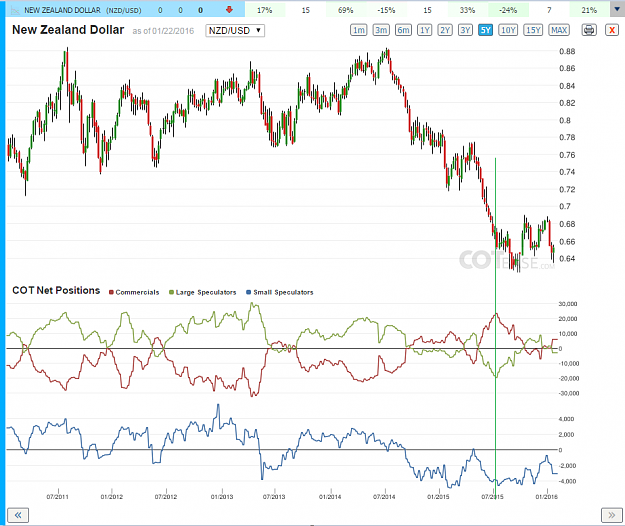Image resolution: width=625 pixels, height=526 pixels.
Task: Click the red down arrow in header row
Action: pos(229,10)
